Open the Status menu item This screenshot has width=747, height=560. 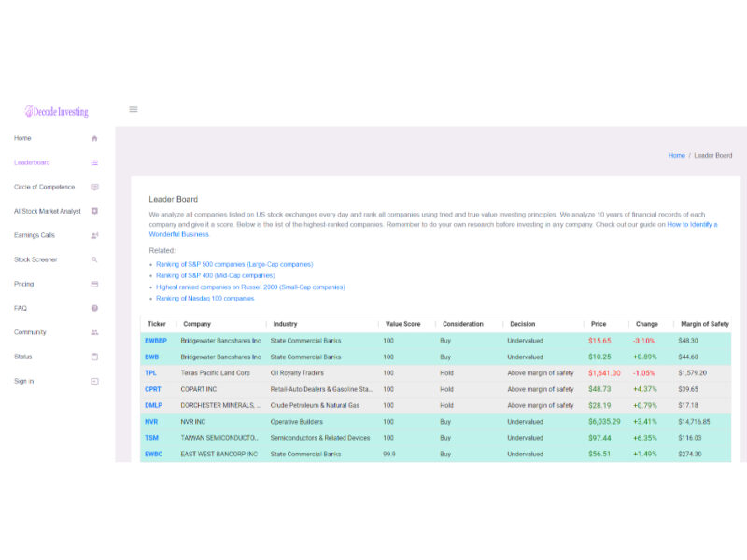23,357
